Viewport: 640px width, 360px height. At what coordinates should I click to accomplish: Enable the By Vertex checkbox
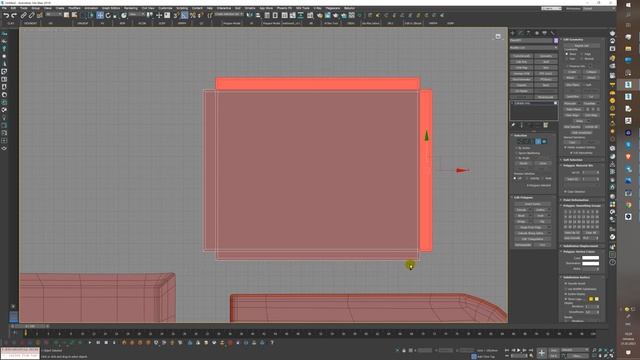click(x=516, y=148)
